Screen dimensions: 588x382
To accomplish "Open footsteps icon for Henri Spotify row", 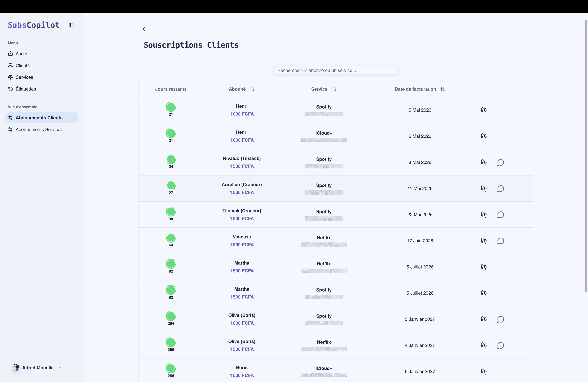I will pyautogui.click(x=483, y=110).
